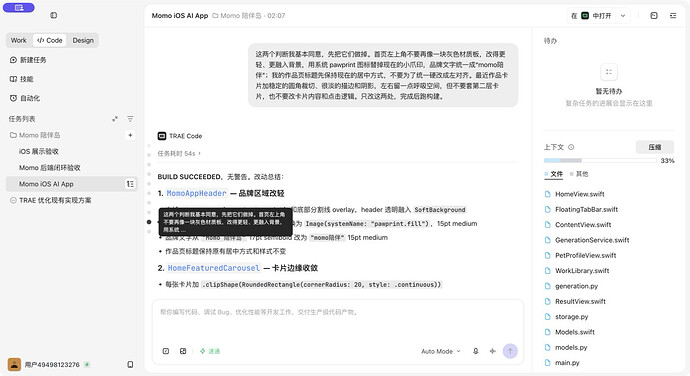The width and height of the screenshot is (690, 376).
Task: Add a task in Momo 陪伴岛 with plus
Action: [x=130, y=135]
